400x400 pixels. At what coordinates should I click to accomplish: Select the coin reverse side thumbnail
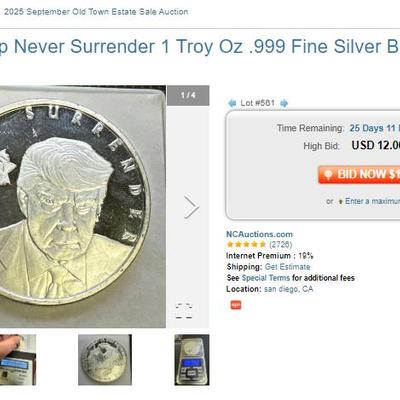105,360
